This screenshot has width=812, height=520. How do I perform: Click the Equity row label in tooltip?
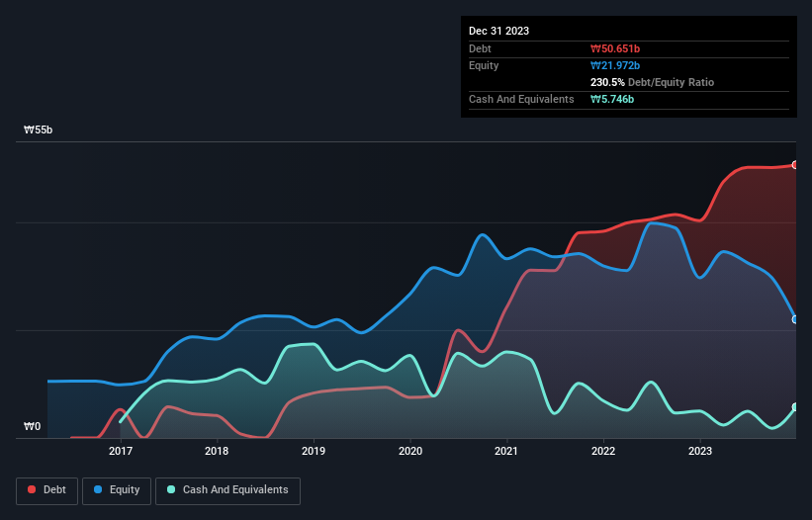tap(484, 65)
